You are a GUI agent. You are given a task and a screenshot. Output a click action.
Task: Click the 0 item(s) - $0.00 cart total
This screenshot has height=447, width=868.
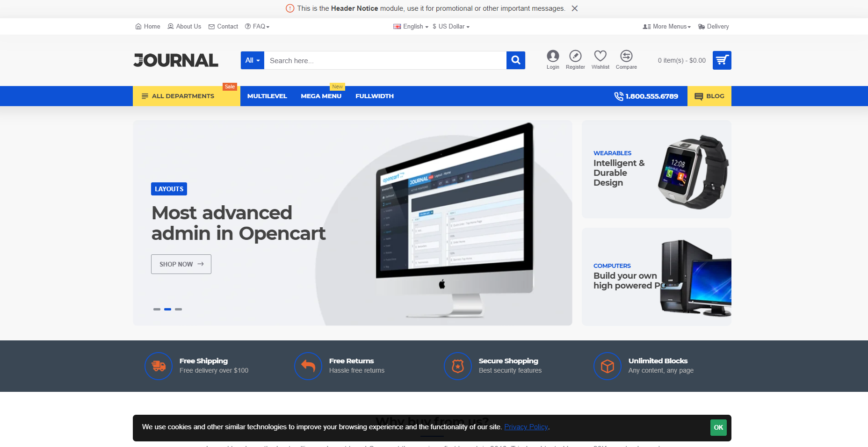pyautogui.click(x=682, y=60)
